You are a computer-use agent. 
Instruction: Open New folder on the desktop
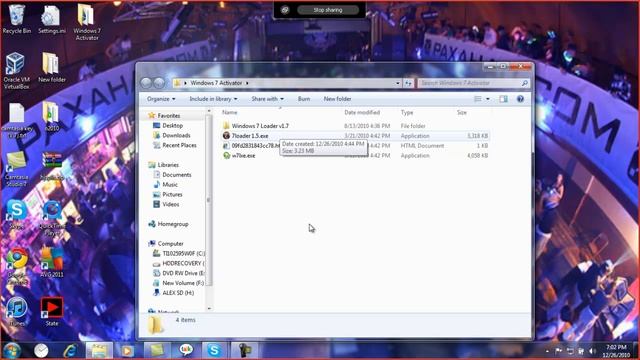[51, 68]
